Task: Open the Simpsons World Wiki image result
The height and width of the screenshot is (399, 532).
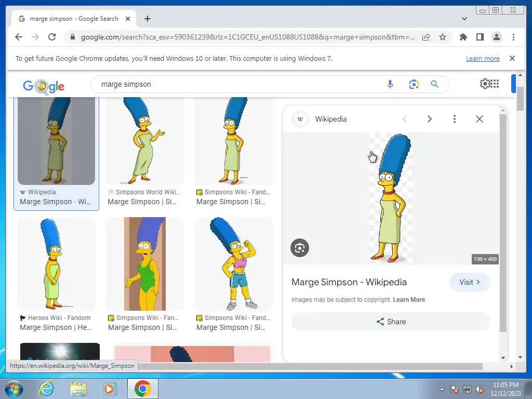Action: coord(145,141)
